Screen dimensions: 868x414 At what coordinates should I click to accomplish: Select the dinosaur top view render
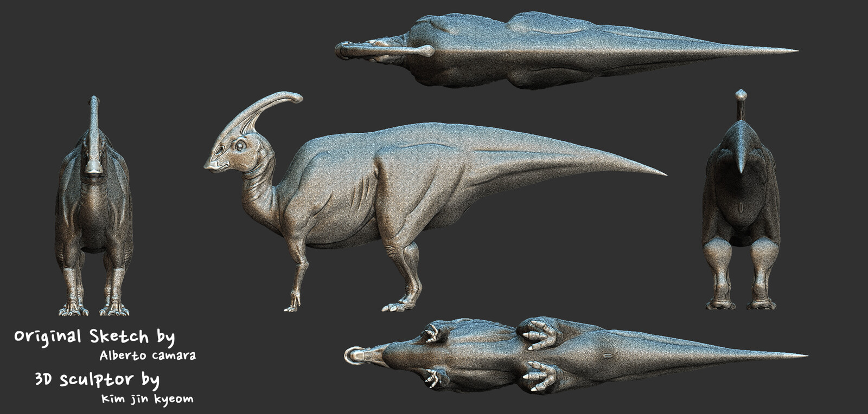coord(566,51)
